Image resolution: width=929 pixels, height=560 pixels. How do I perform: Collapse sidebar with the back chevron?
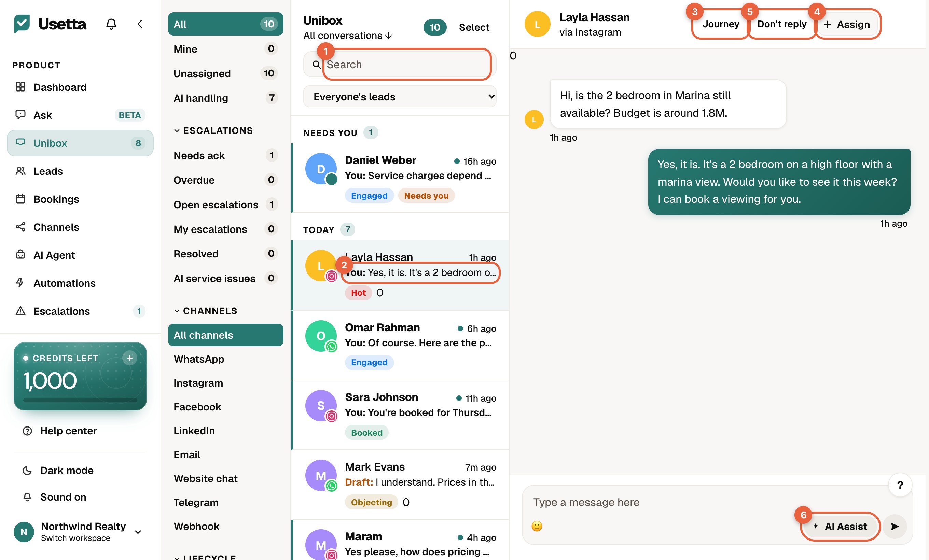tap(139, 24)
